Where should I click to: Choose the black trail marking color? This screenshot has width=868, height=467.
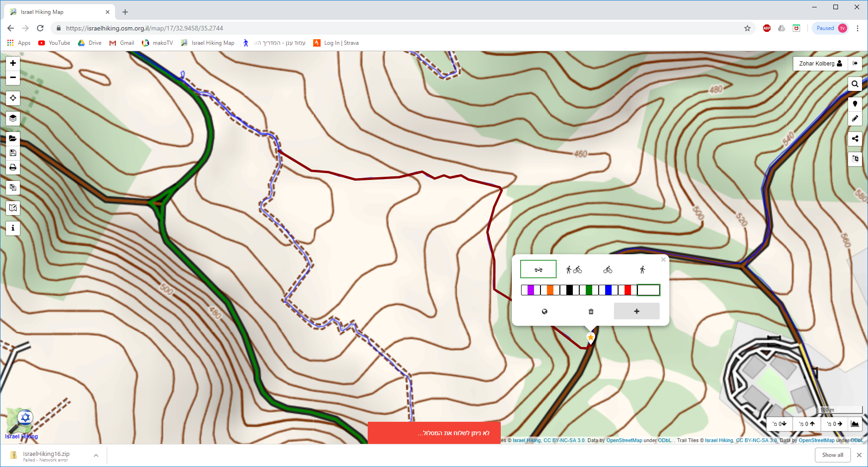click(x=570, y=290)
